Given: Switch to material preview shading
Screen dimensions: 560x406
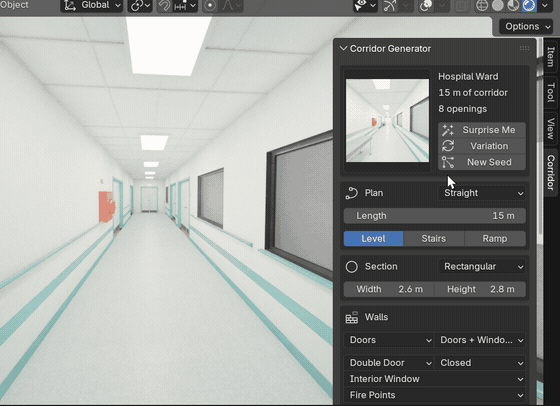Looking at the screenshot, I should pyautogui.click(x=513, y=6).
